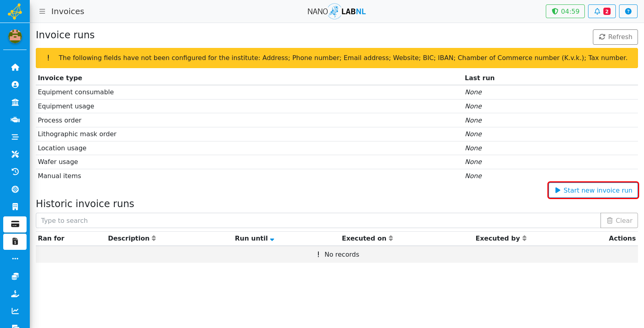Click the Refresh button
The image size is (644, 328).
click(615, 37)
